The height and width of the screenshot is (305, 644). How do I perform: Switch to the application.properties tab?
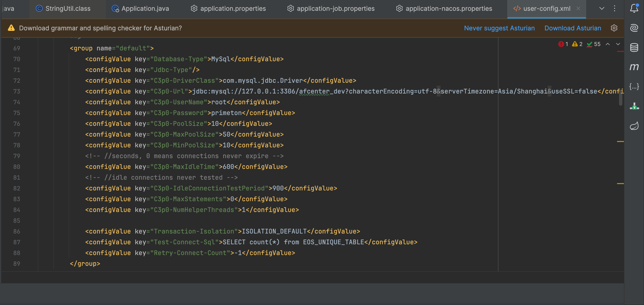[x=228, y=9]
